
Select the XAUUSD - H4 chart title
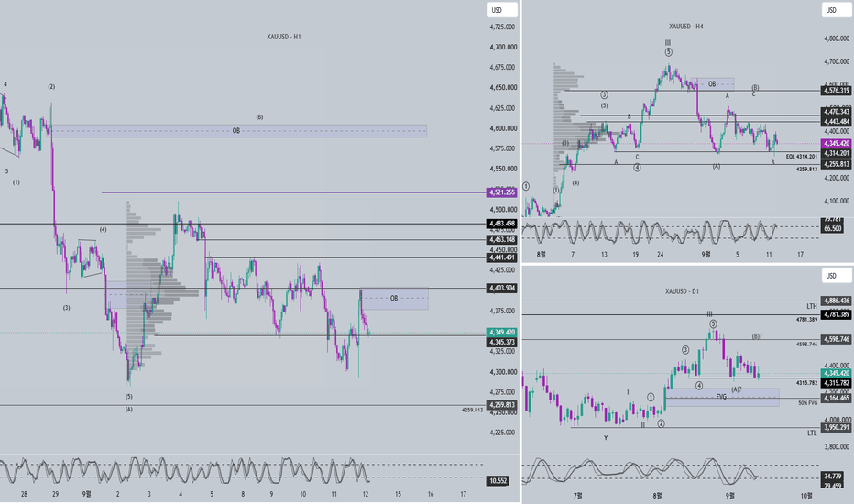685,27
